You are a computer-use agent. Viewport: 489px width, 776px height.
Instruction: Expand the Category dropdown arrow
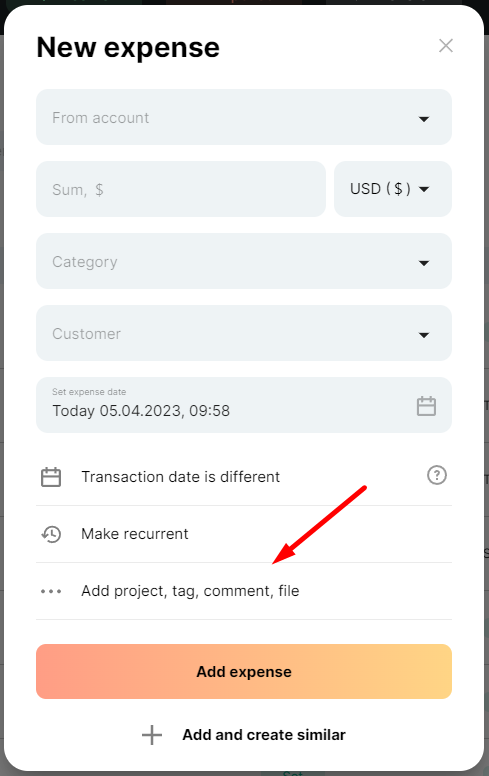coord(424,263)
